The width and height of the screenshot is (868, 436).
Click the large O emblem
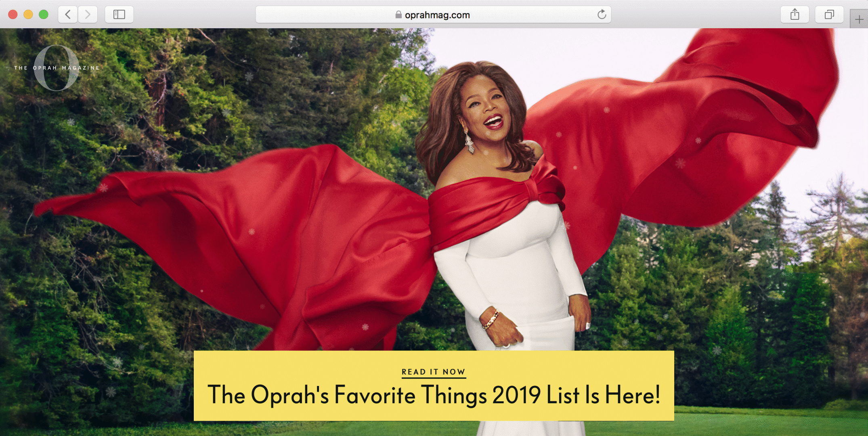pos(57,68)
